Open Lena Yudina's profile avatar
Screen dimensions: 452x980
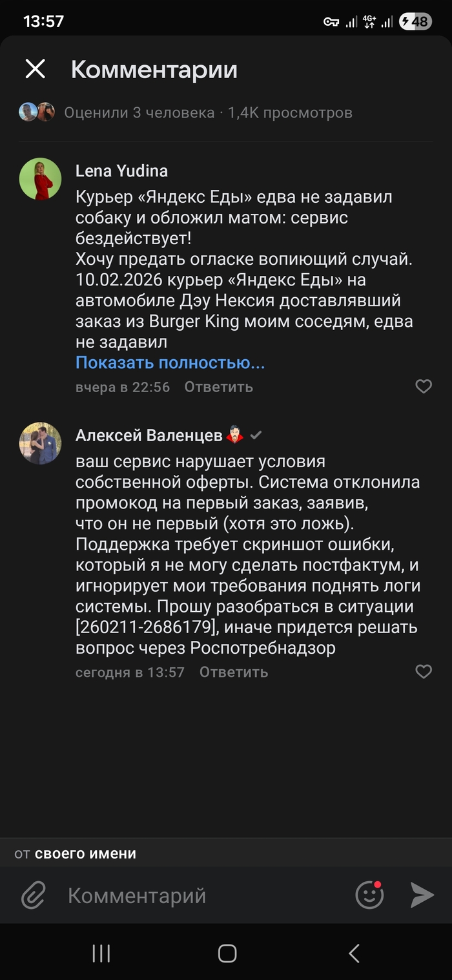[x=40, y=179]
